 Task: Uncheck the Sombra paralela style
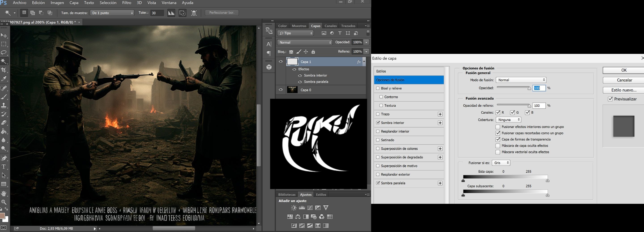(378, 183)
